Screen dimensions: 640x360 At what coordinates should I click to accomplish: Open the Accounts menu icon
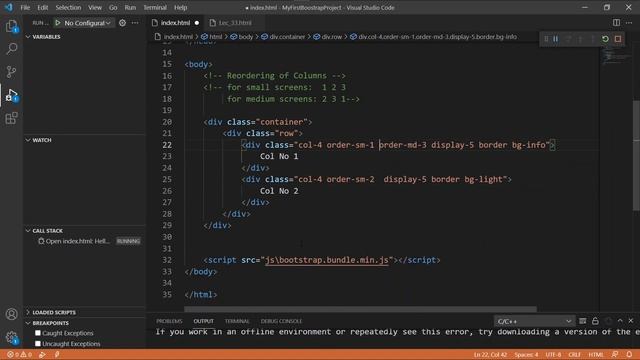[11, 314]
